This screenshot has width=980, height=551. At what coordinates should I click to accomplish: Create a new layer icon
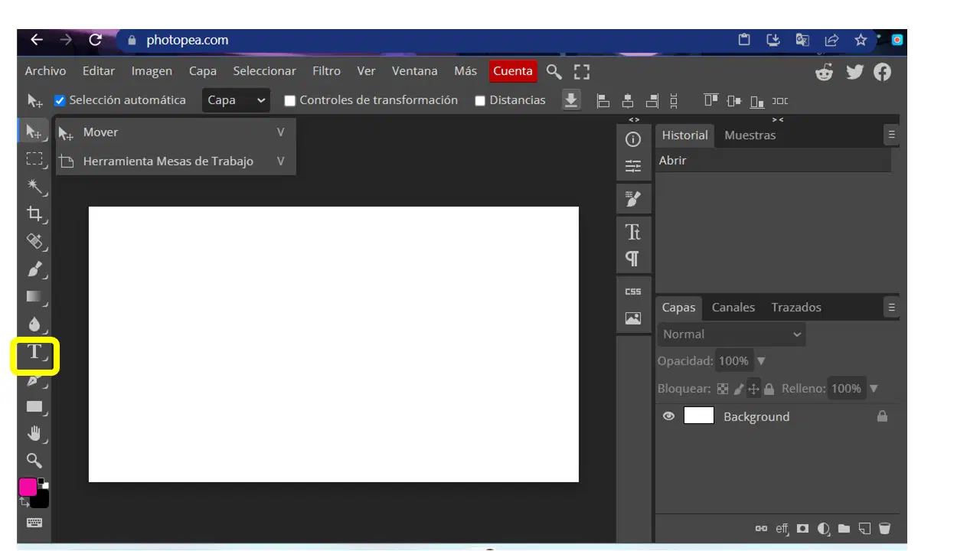point(864,528)
